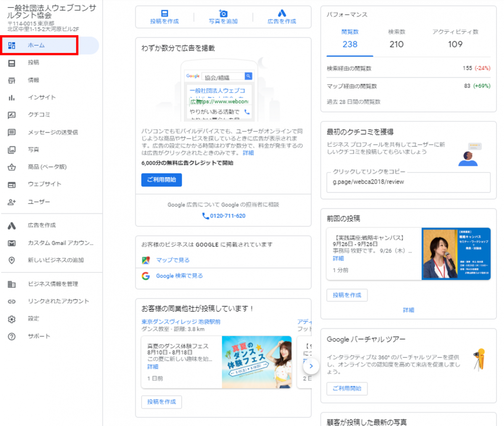Click the Google G icon beside Google 検索で見る
This screenshot has height=426, width=504.
click(146, 276)
